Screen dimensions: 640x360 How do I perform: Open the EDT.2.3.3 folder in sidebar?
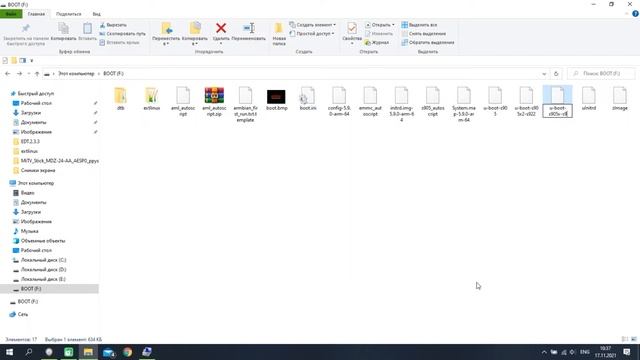(30, 141)
